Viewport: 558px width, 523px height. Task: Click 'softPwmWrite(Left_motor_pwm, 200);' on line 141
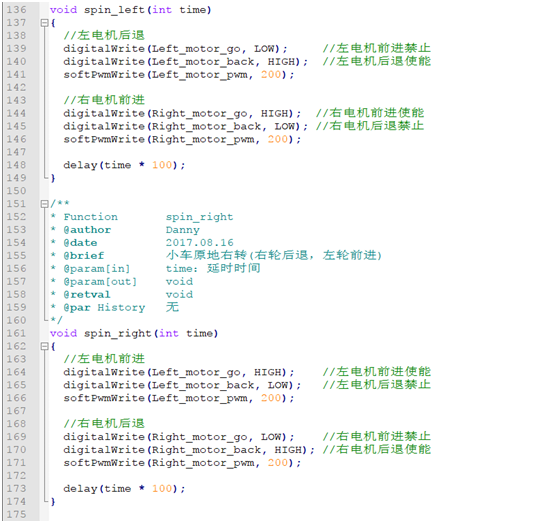tap(179, 75)
